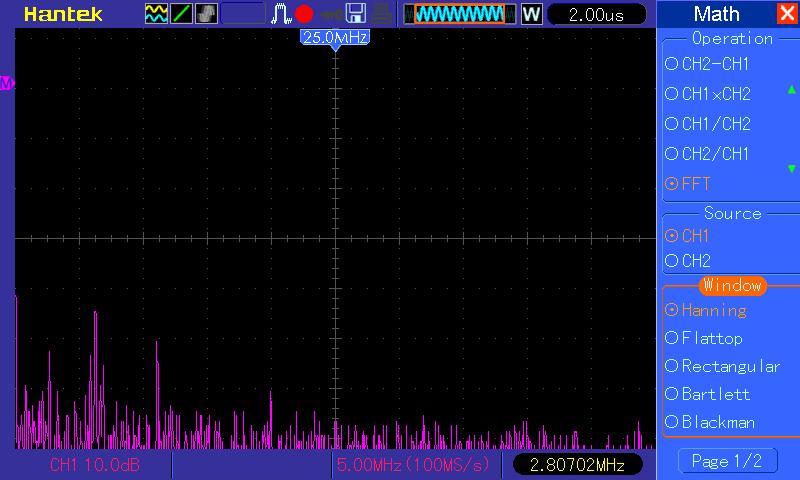Click the CH1 10.0dB scale readout
This screenshot has width=800, height=480.
95,465
